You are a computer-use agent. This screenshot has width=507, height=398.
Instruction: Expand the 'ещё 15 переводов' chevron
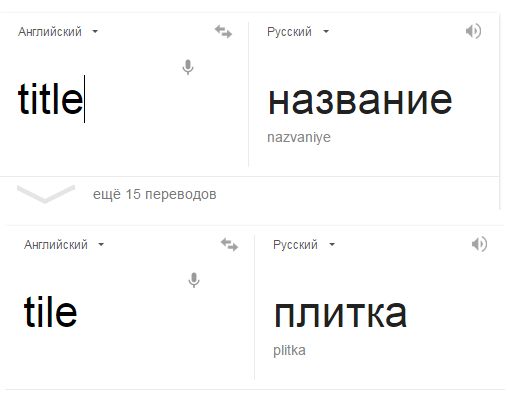pyautogui.click(x=46, y=194)
